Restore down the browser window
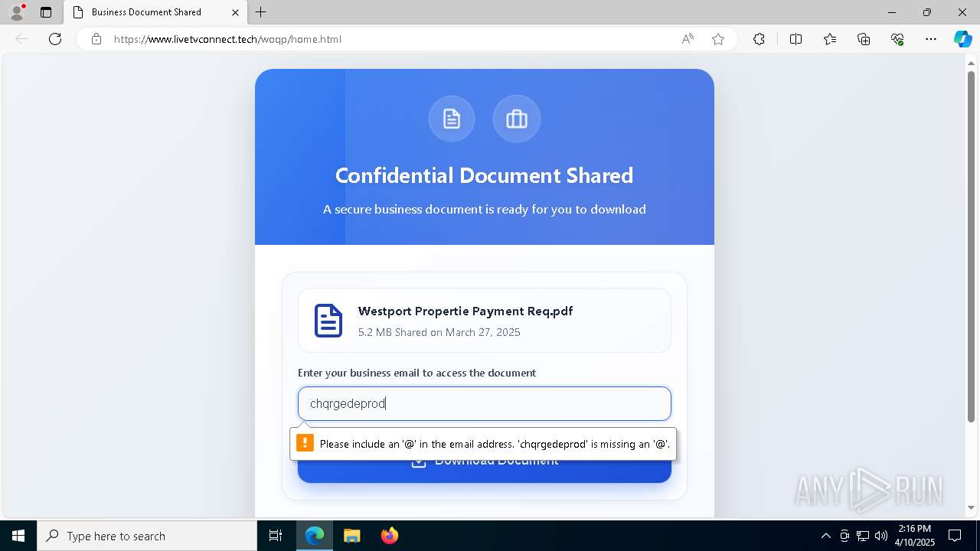 927,12
